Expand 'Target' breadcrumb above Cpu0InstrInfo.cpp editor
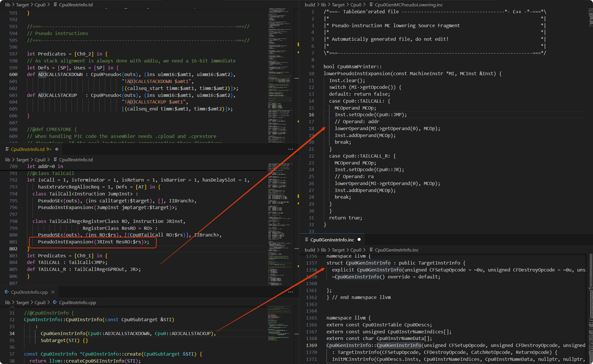Screen dimensions: 593x364 22,302
